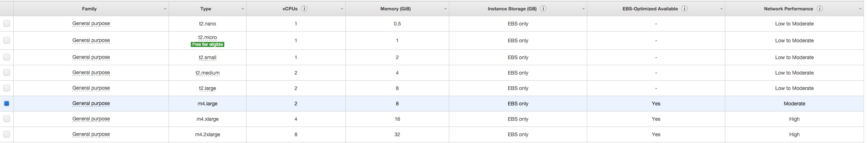Image resolution: width=868 pixels, height=143 pixels.
Task: Uncheck the selected m4.large checkbox
Action: pyautogui.click(x=6, y=104)
